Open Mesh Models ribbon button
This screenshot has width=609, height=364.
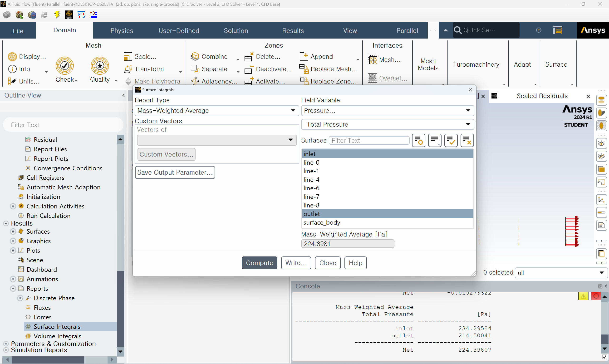pos(428,64)
